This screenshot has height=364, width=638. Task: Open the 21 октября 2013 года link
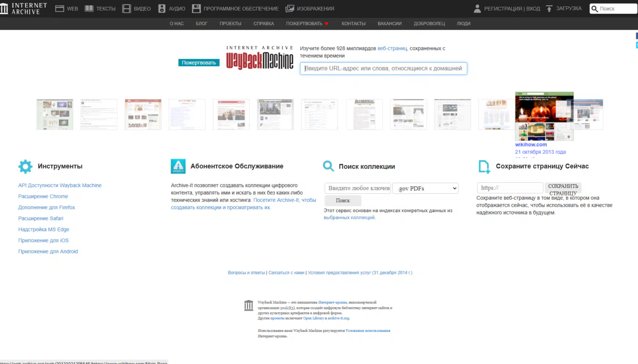pyautogui.click(x=540, y=152)
